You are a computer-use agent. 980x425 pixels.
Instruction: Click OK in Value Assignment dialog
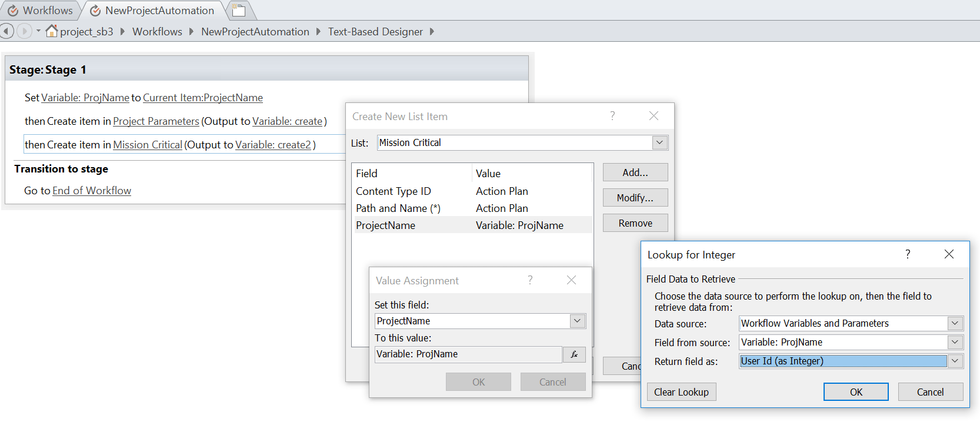coord(478,382)
